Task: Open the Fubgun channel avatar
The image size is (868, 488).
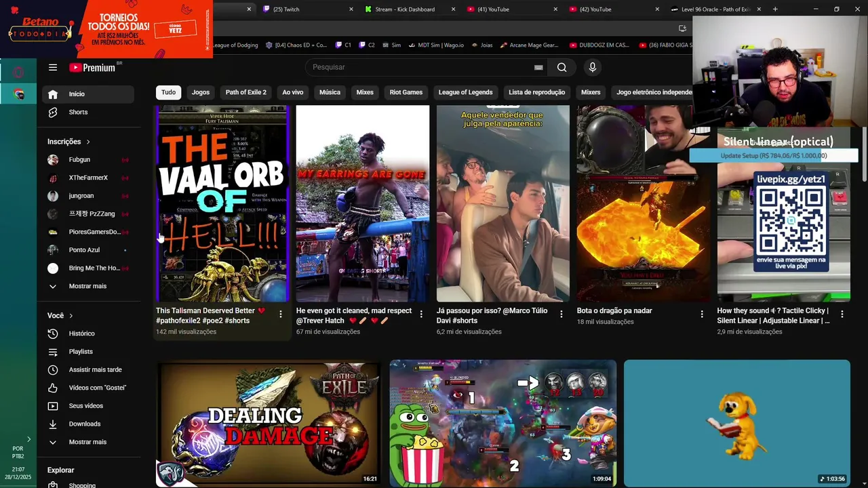Action: click(x=53, y=160)
